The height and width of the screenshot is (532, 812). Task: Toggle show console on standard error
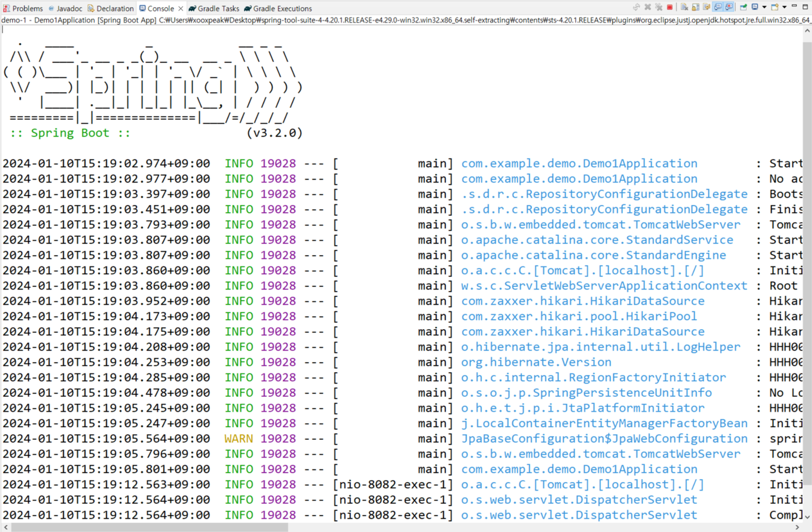click(x=729, y=7)
